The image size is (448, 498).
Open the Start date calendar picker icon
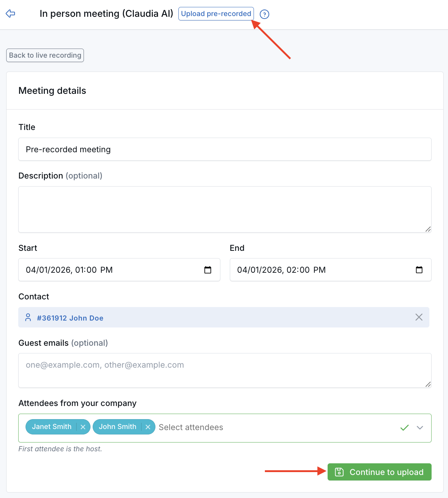coord(208,270)
